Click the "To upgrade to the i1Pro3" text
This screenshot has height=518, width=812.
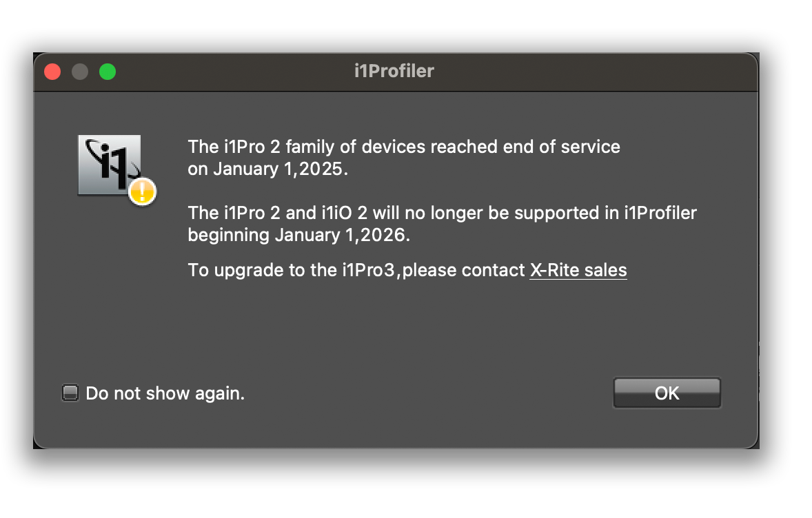click(x=291, y=270)
